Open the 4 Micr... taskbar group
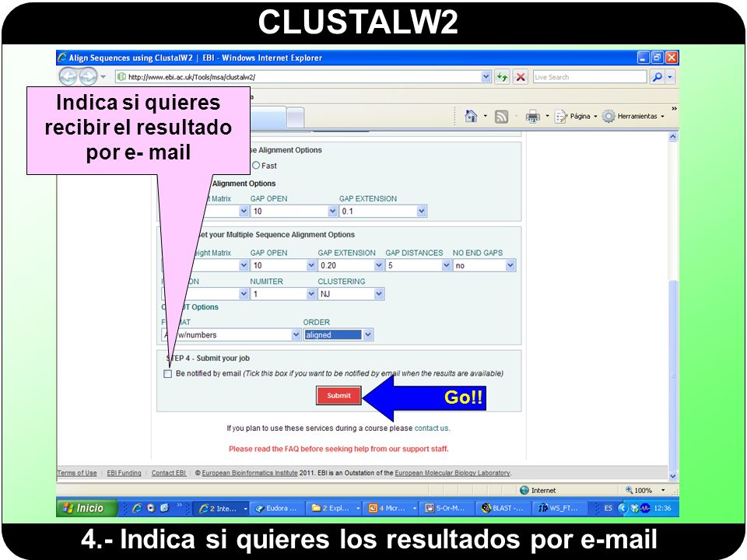 click(392, 508)
